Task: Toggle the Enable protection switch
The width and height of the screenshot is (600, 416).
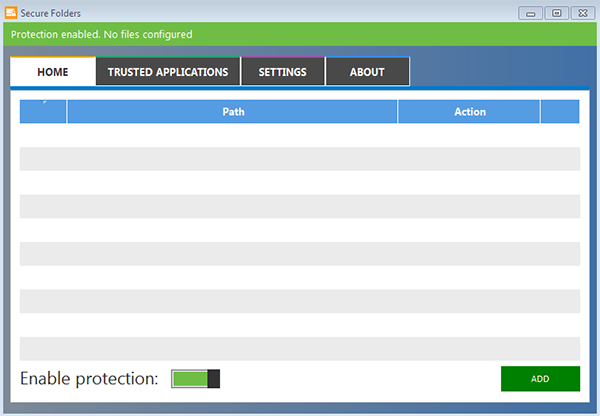Action: [x=196, y=379]
